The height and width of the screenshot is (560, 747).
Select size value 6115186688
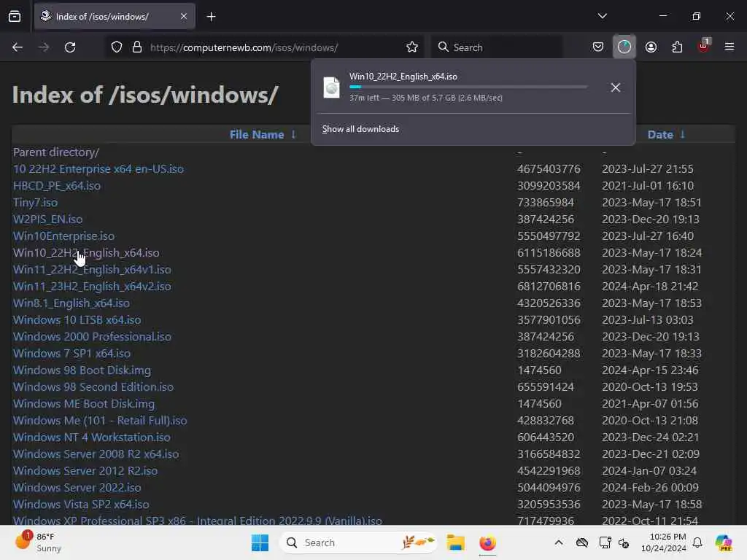[549, 253]
